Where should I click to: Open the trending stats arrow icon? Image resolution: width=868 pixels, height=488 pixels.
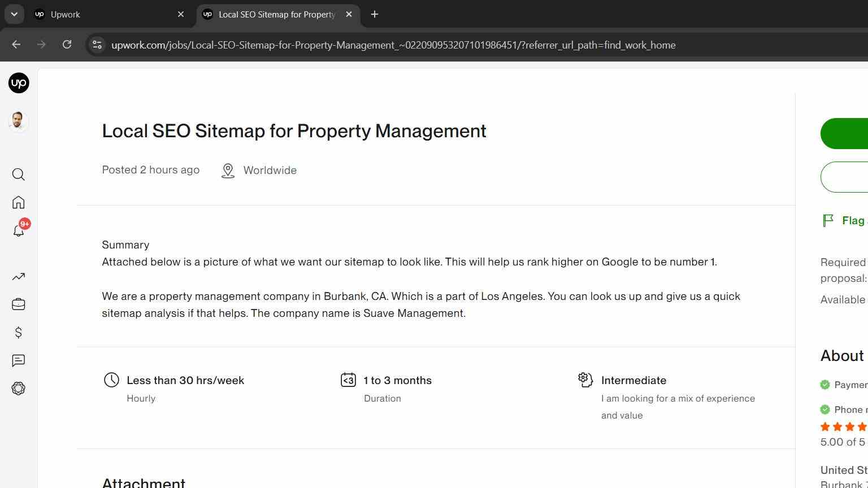[19, 276]
